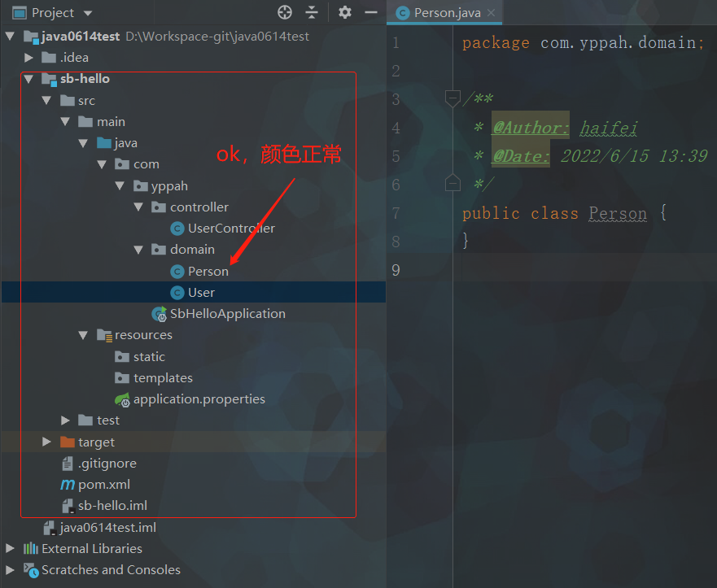Screen dimensions: 717x588
Task: Fold the Javadoc comment in gutter
Action: click(x=452, y=99)
